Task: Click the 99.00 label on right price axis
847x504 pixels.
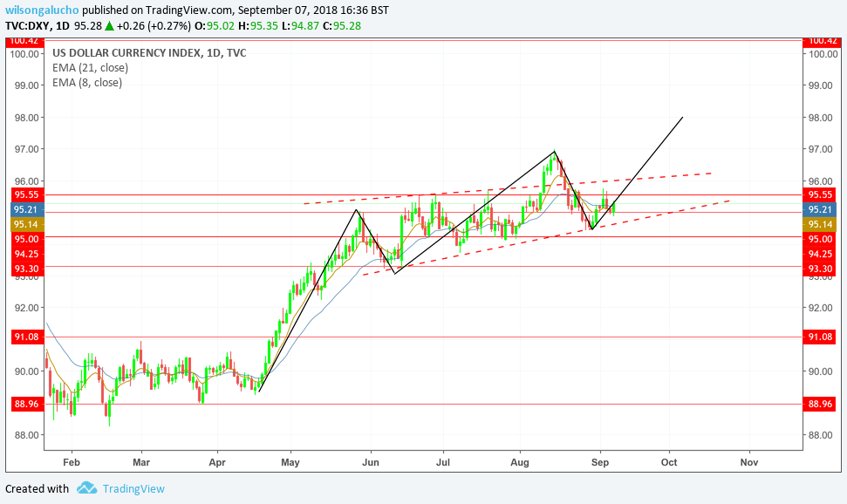Action: point(820,86)
